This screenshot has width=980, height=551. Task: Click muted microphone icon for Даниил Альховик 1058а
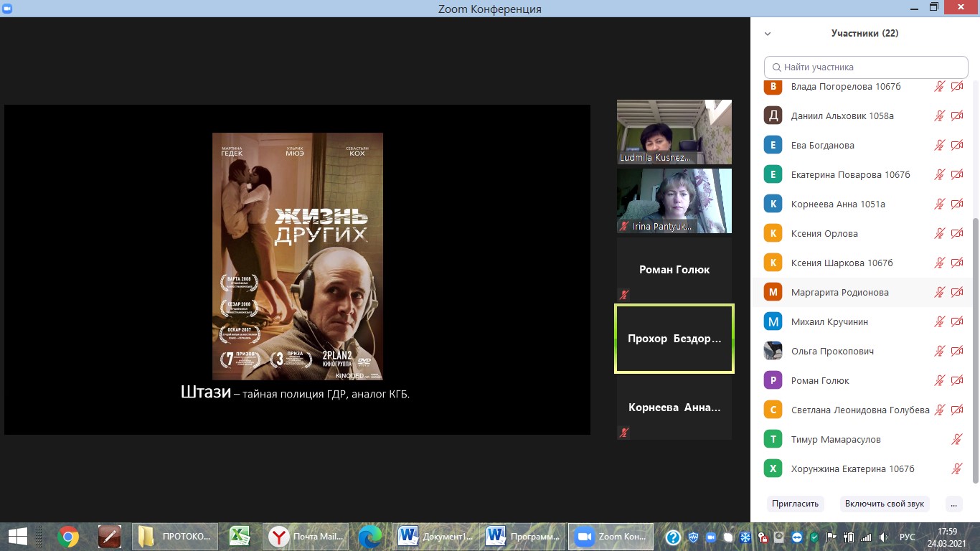pyautogui.click(x=939, y=116)
